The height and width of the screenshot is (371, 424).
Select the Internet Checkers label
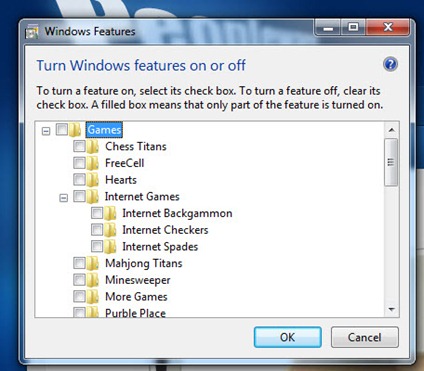click(x=165, y=230)
